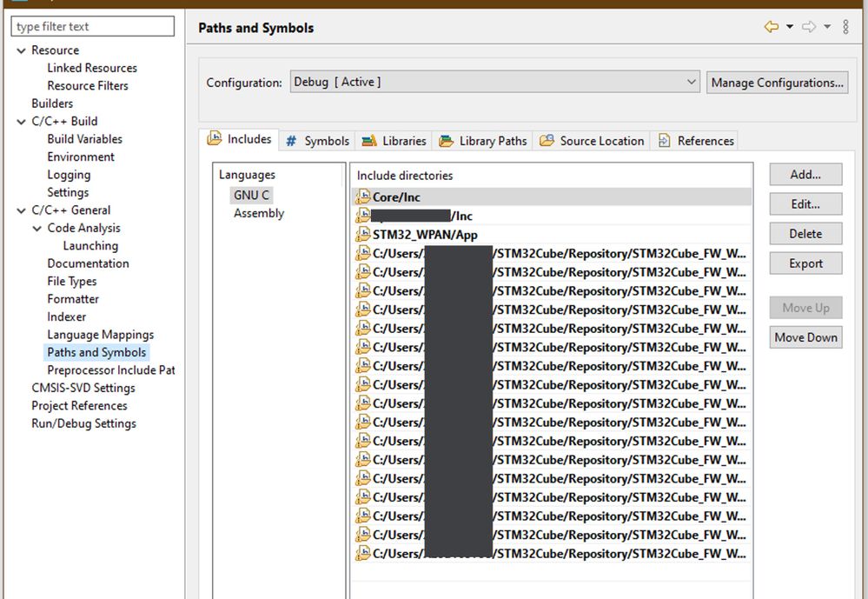
Task: Click the Add... button
Action: click(x=805, y=175)
